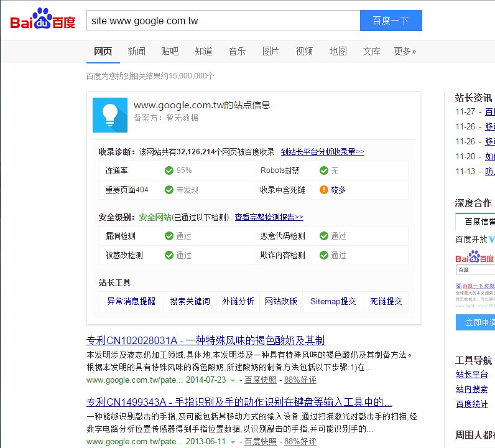Switch to the 新闻 tab
495x448 pixels.
136,51
